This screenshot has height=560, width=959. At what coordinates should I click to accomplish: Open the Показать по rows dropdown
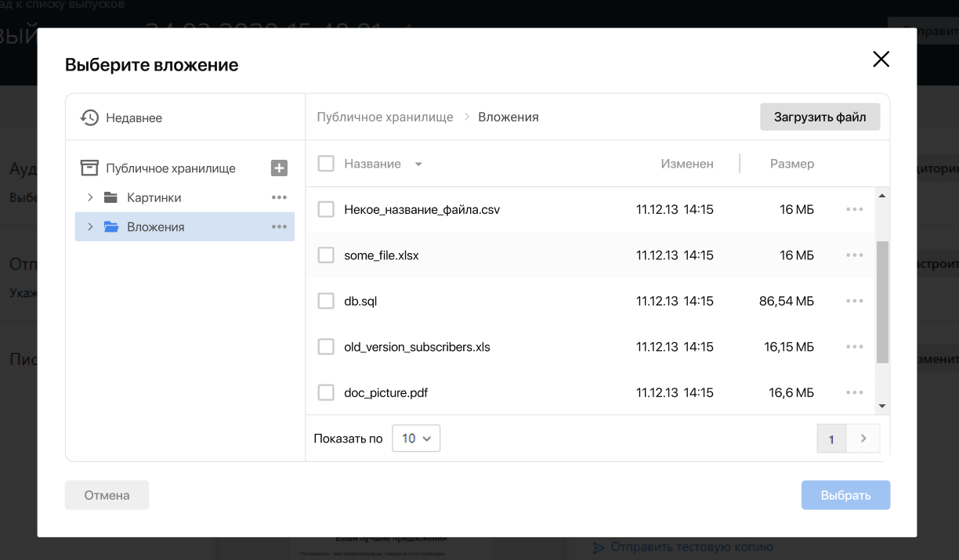[x=416, y=439]
